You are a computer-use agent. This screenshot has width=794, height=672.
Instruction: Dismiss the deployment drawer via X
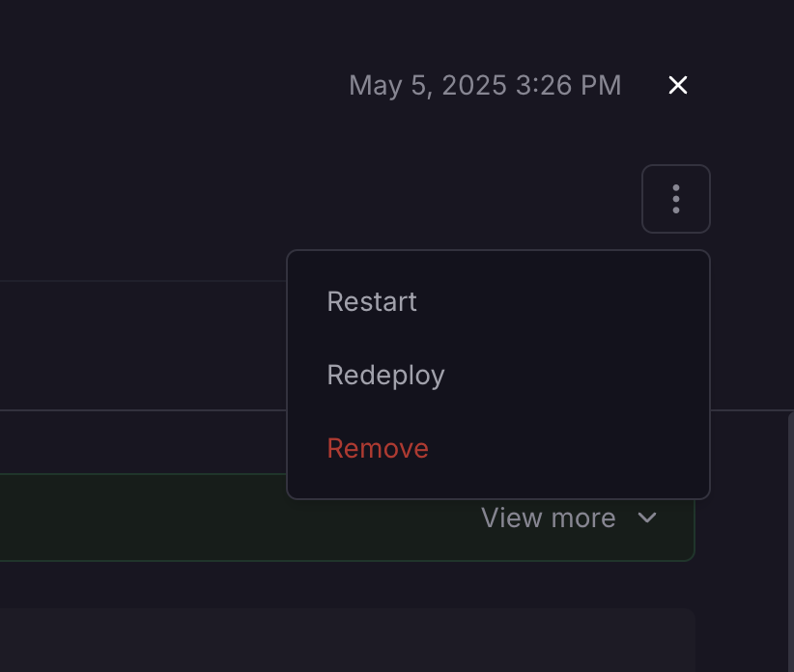(x=677, y=85)
